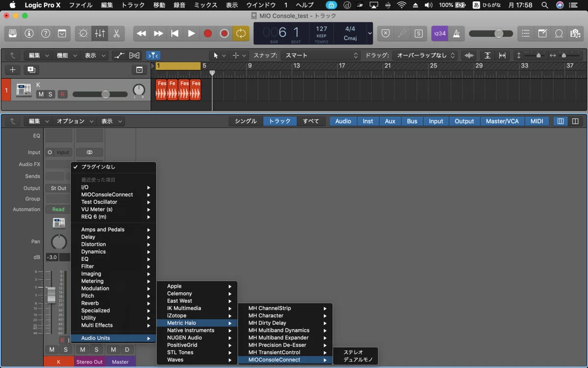Toggle Aux channel strip filter
The width and height of the screenshot is (588, 368).
coord(390,121)
